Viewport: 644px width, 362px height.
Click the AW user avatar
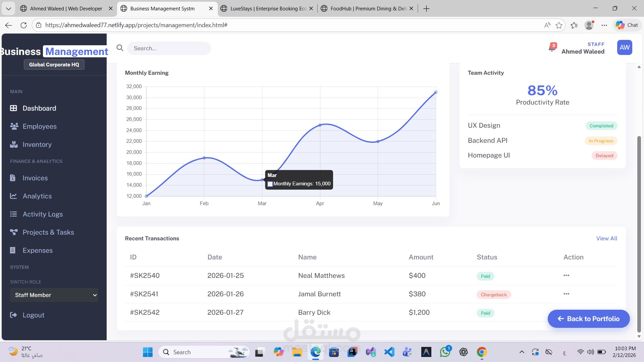(624, 48)
